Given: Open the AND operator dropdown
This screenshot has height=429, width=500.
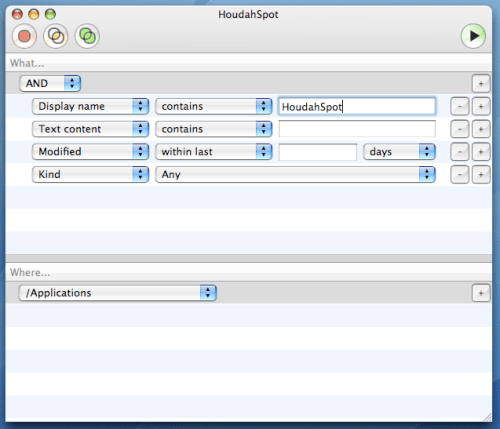Looking at the screenshot, I should [x=50, y=83].
